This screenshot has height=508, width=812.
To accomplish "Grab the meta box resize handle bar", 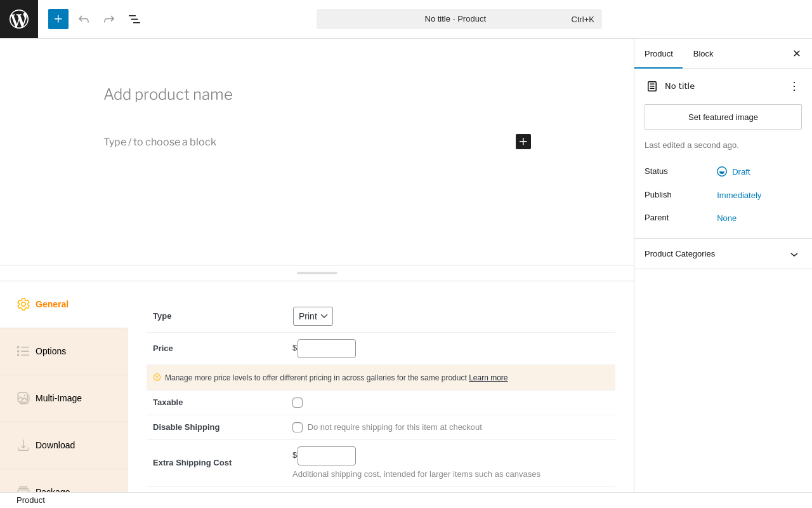I will [x=317, y=273].
